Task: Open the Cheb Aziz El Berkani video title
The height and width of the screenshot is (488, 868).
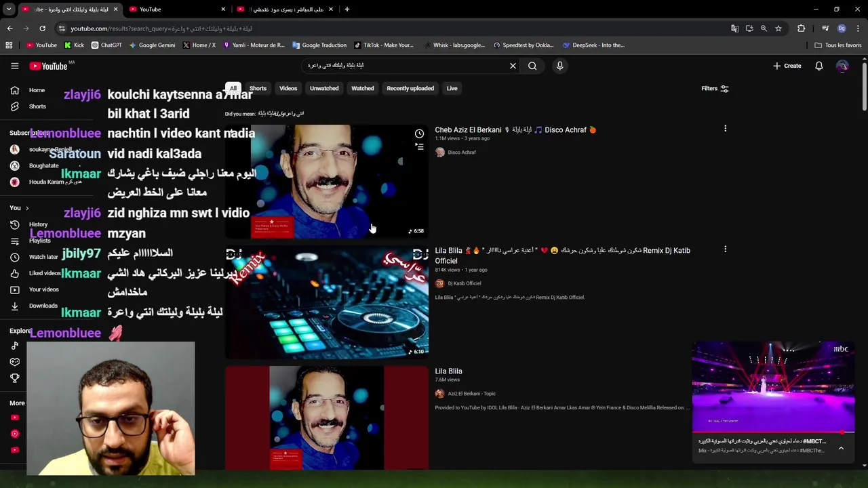Action: point(515,129)
